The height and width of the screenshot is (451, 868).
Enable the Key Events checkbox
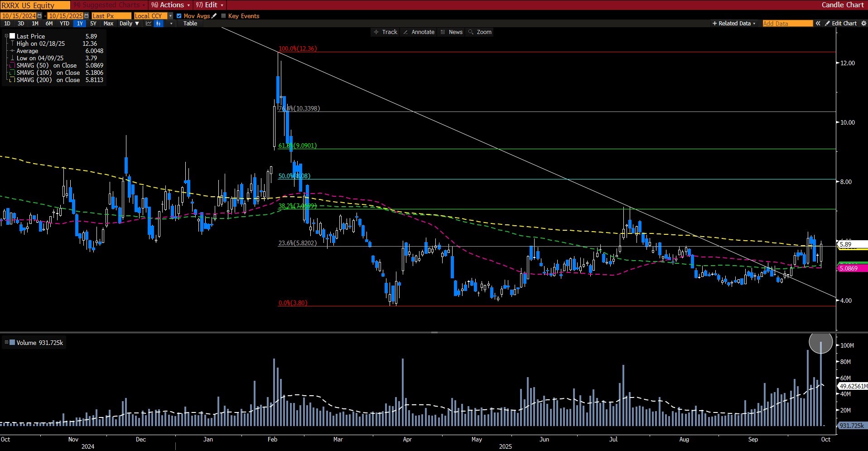223,16
